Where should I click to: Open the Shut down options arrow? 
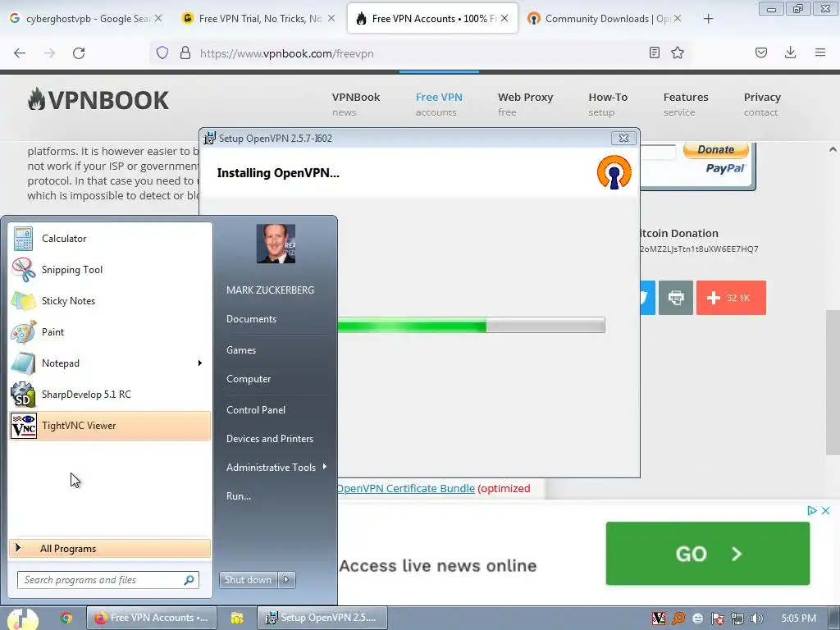tap(286, 580)
